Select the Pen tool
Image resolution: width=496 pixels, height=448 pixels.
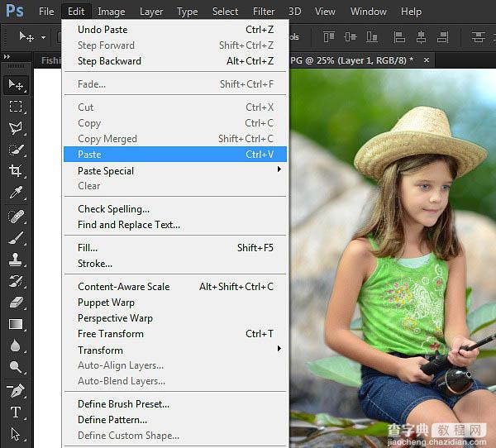pyautogui.click(x=16, y=391)
